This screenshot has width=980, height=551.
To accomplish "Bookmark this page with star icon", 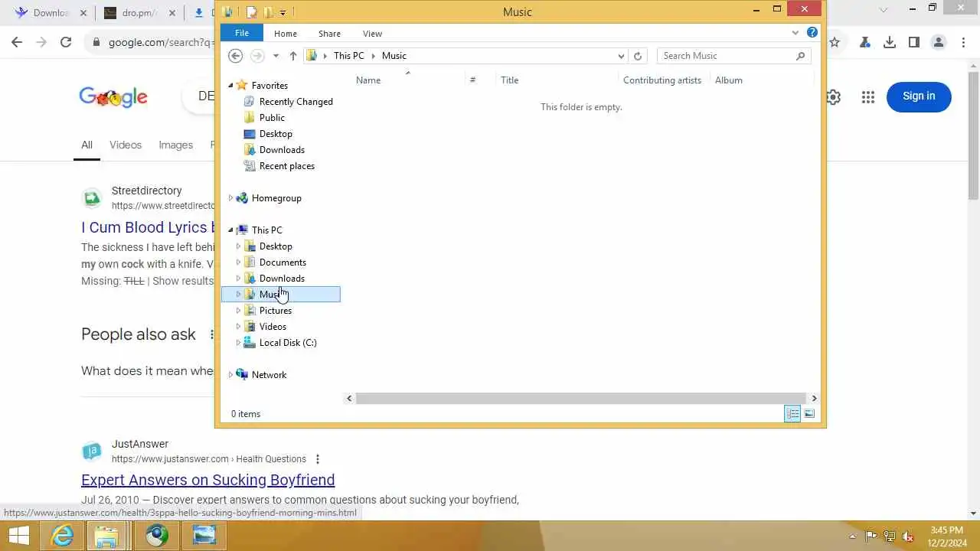I will pos(835,43).
